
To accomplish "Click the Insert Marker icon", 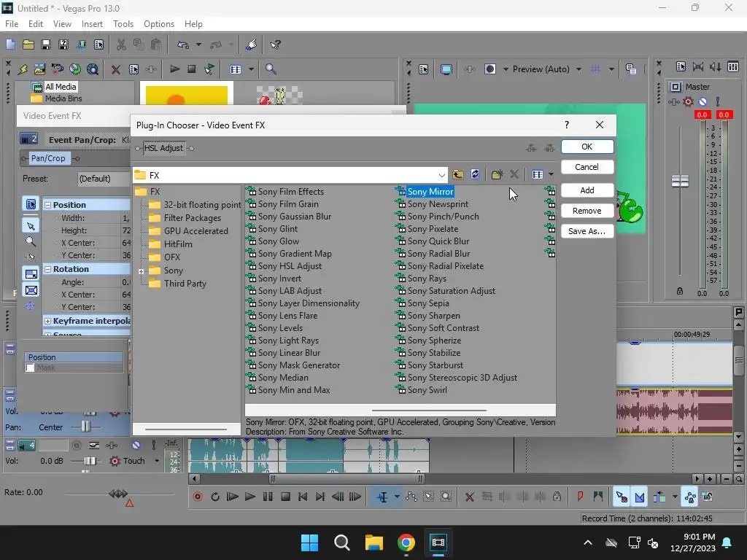I will click(580, 497).
